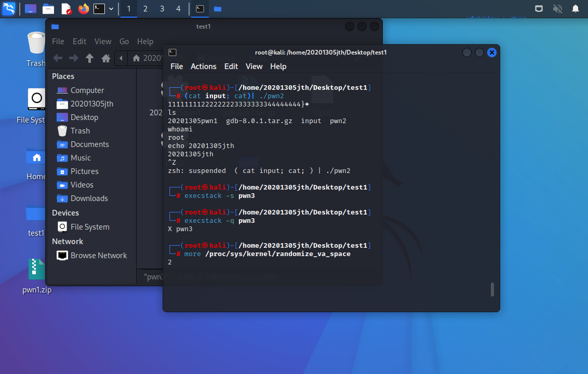Go to home folder via toolbar
Image resolution: width=588 pixels, height=374 pixels.
click(106, 58)
